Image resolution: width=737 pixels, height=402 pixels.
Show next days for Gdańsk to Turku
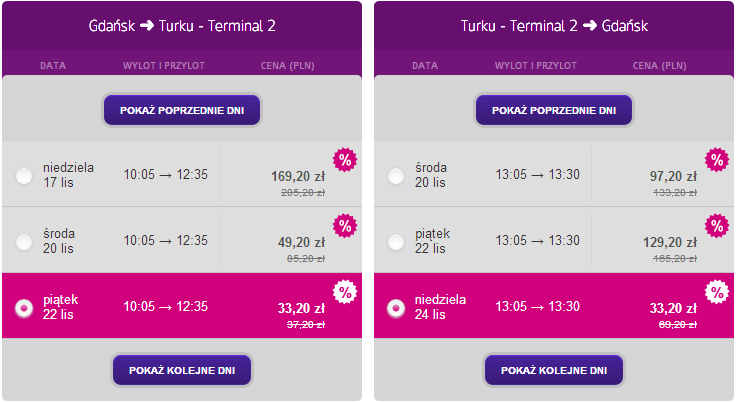click(182, 370)
